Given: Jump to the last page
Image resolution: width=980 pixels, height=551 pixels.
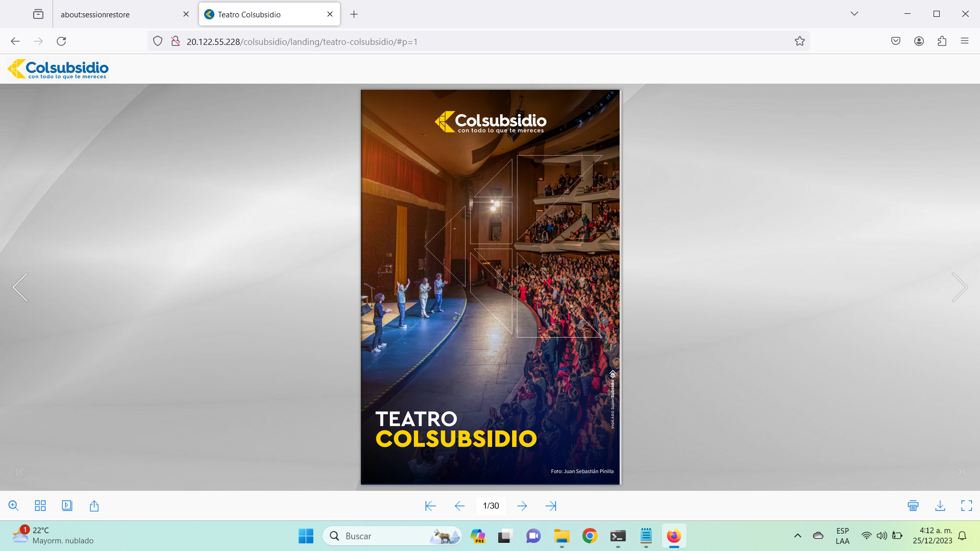Looking at the screenshot, I should point(551,506).
